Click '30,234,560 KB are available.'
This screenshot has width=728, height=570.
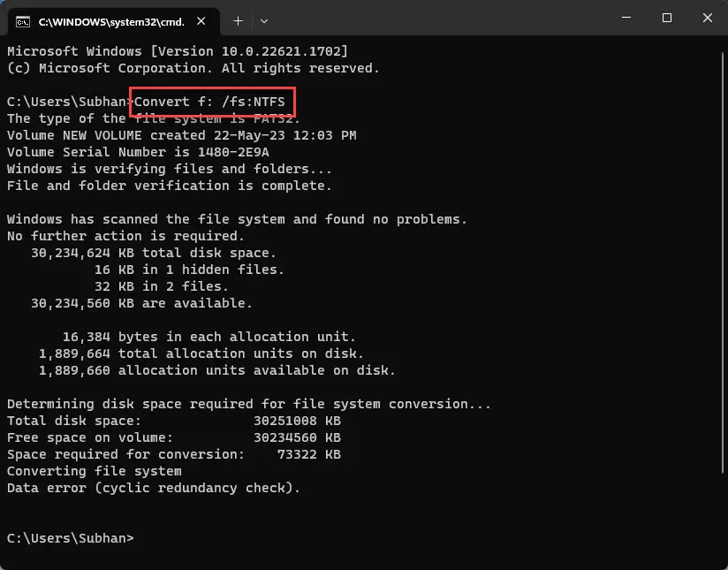click(141, 303)
